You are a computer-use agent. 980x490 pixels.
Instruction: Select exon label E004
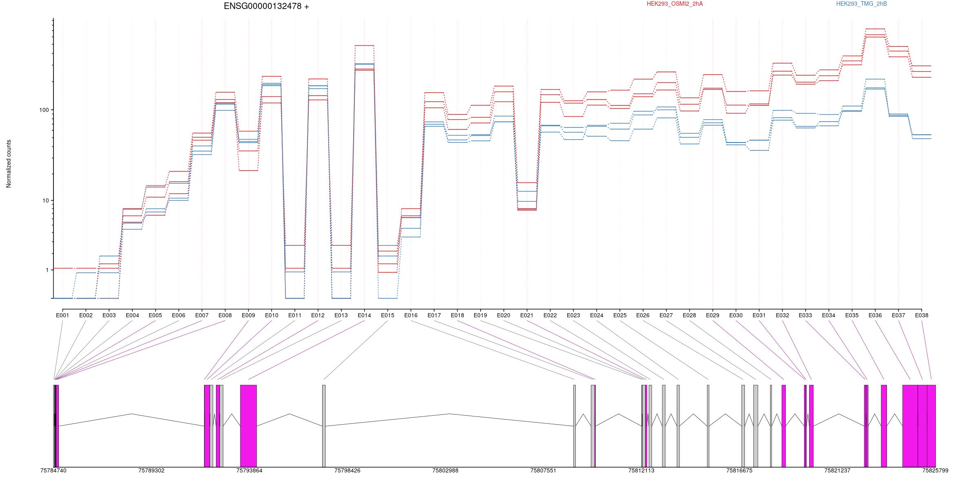pyautogui.click(x=132, y=316)
